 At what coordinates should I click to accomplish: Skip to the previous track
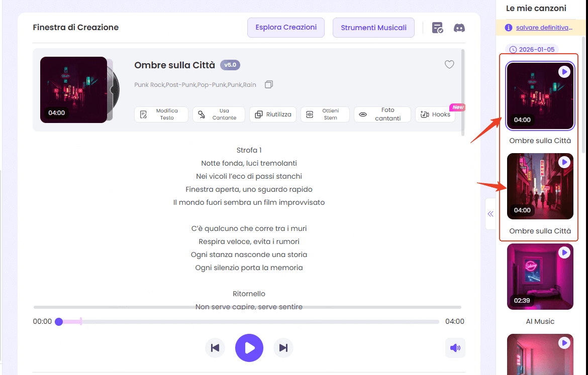pos(215,348)
